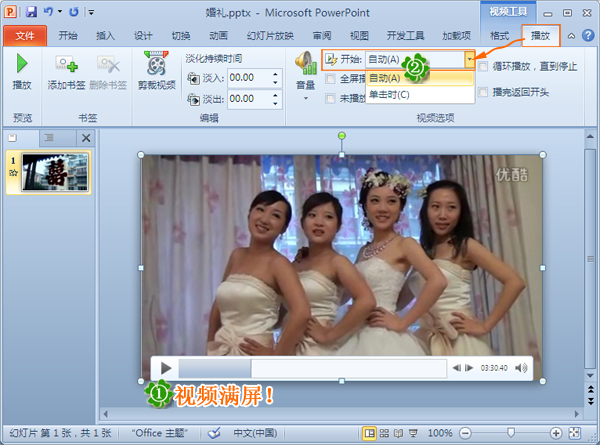Switch to the 插入 ribbon tab
The image size is (600, 445).
(x=105, y=36)
